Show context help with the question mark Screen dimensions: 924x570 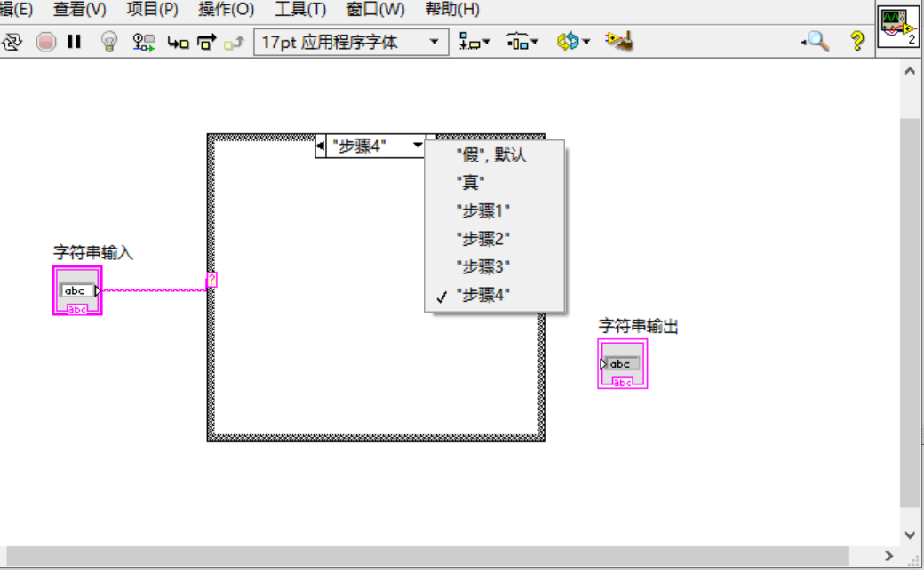click(x=857, y=41)
